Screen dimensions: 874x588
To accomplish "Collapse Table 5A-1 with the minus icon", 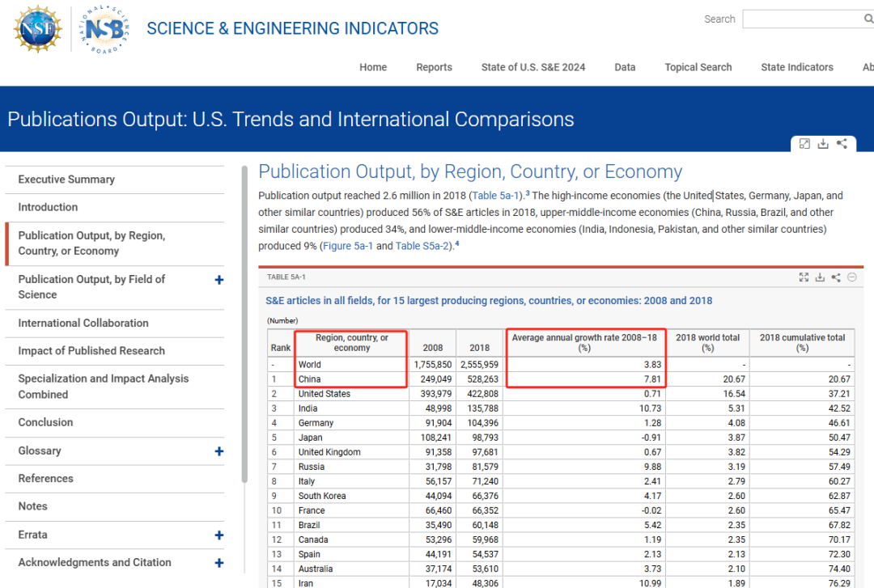I will (x=851, y=277).
